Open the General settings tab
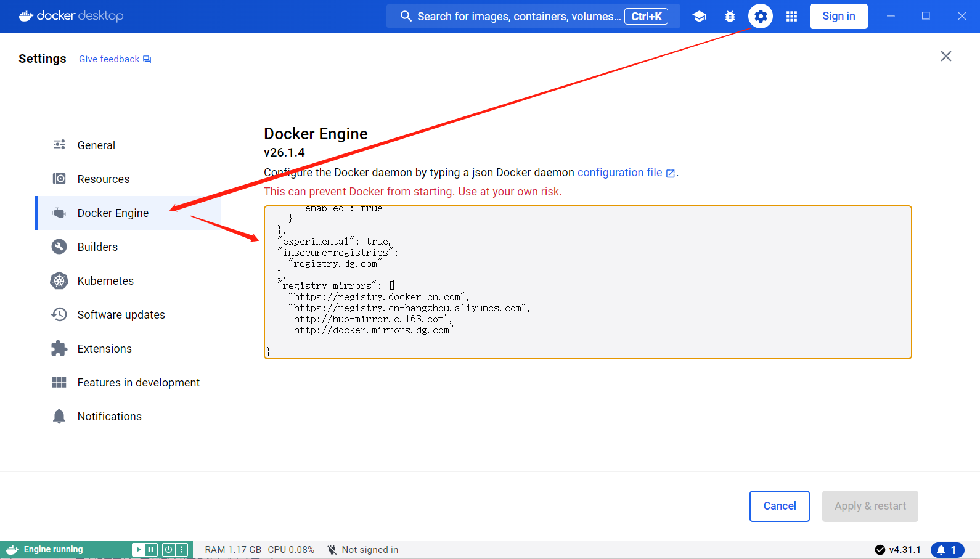The image size is (980, 559). [128, 145]
